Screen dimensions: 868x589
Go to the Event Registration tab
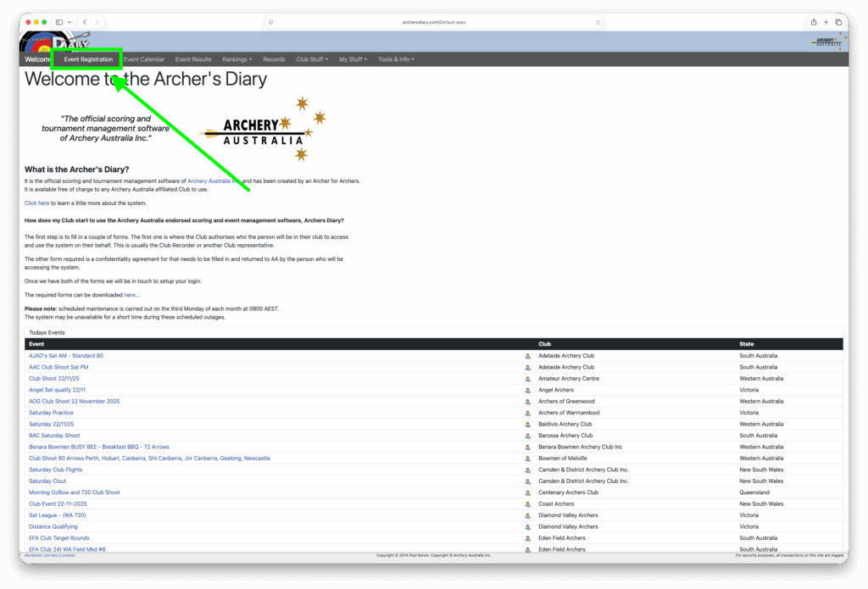click(x=88, y=59)
